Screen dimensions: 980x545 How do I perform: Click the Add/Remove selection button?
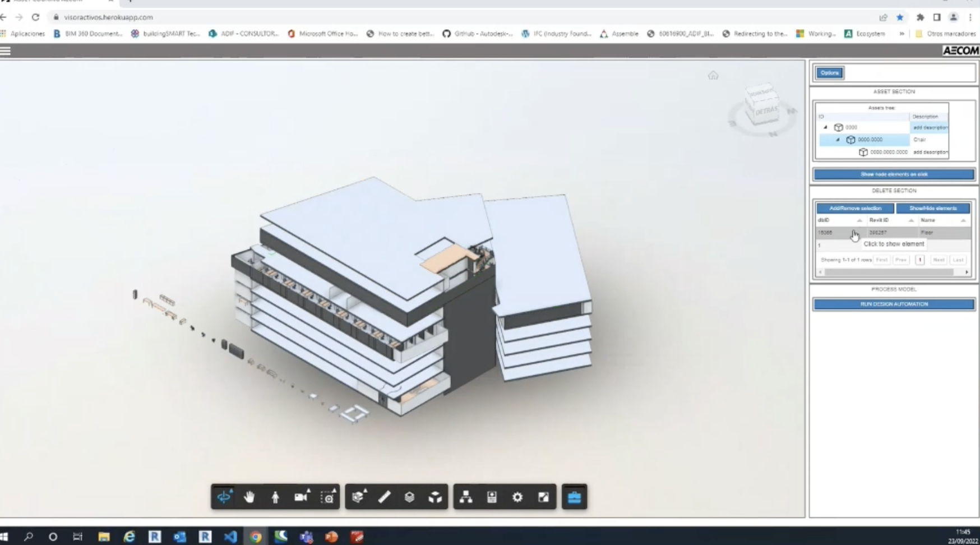(x=854, y=208)
